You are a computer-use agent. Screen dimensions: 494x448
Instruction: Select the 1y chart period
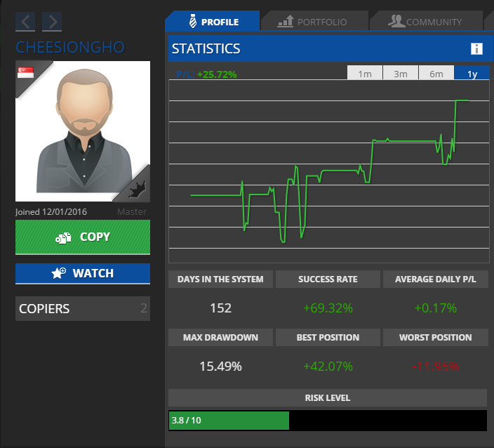click(472, 74)
